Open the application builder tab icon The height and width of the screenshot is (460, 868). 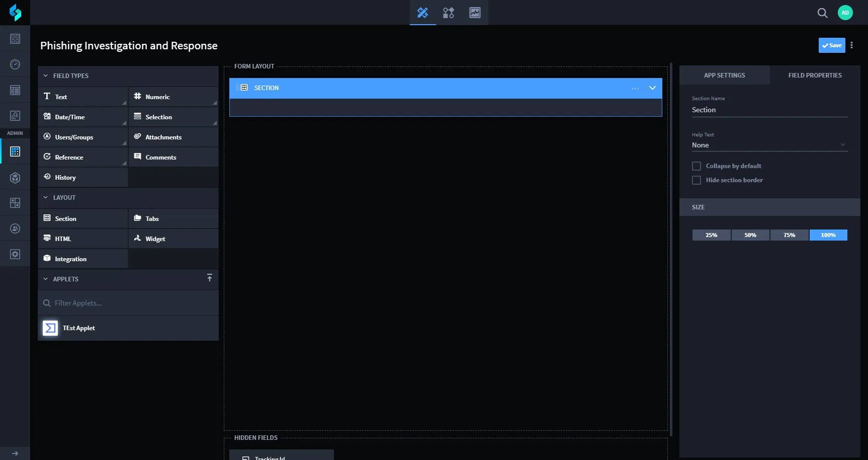point(422,13)
